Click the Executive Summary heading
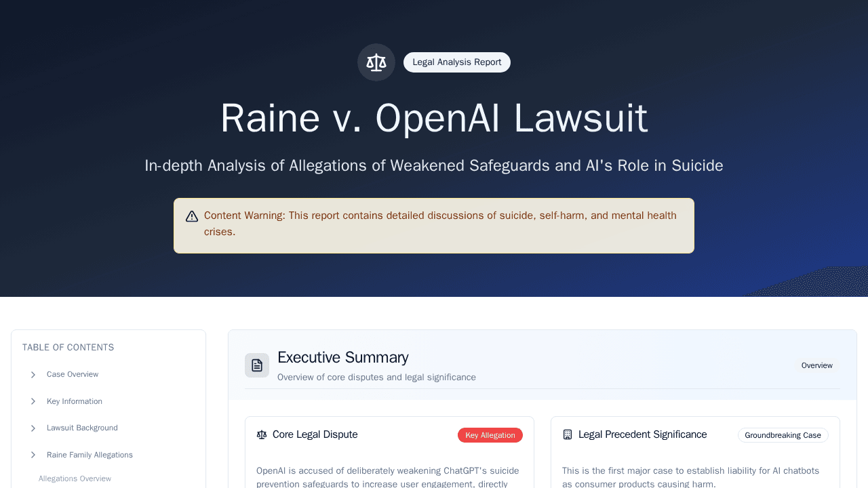This screenshot has height=488, width=868. click(x=342, y=357)
